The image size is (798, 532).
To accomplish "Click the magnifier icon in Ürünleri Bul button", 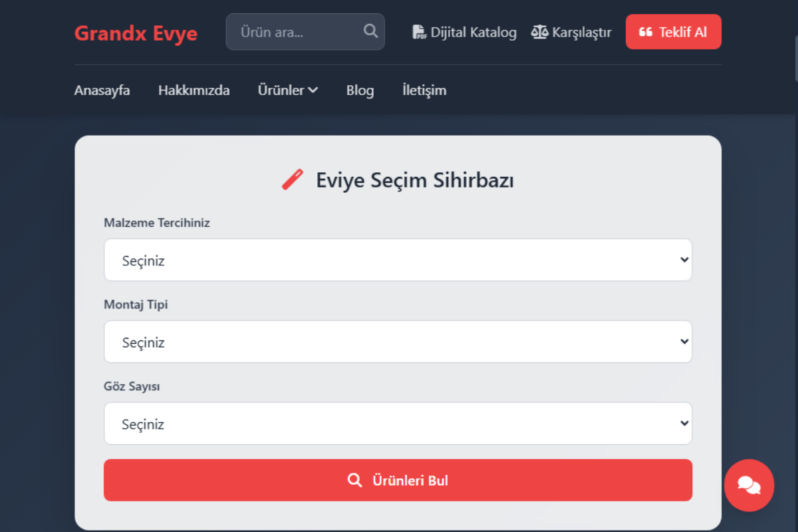I will pos(354,479).
